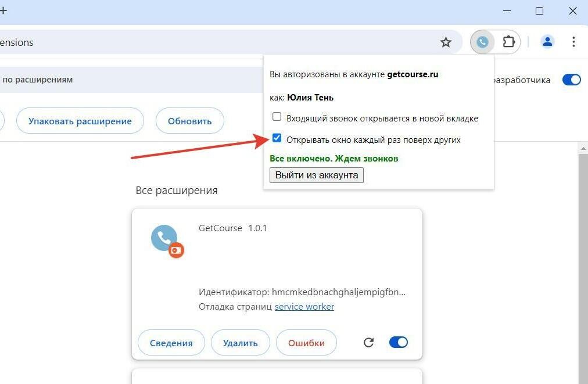Screen dimensions: 588x384
Task: Maximize the browser window
Action: point(539,11)
